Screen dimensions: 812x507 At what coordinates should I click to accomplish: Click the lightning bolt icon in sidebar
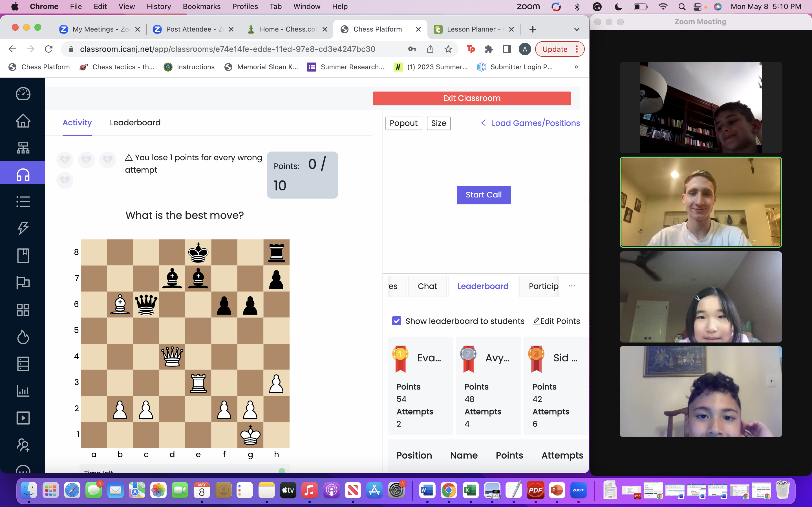(23, 228)
